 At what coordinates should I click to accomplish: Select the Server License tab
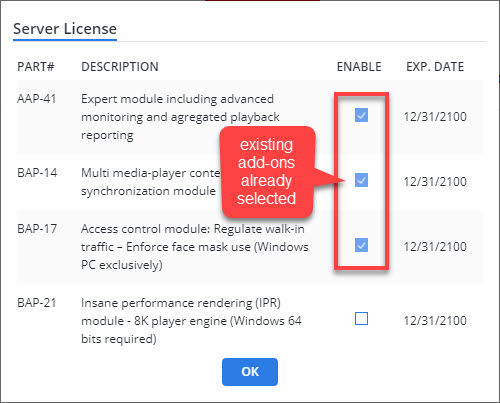tap(65, 29)
